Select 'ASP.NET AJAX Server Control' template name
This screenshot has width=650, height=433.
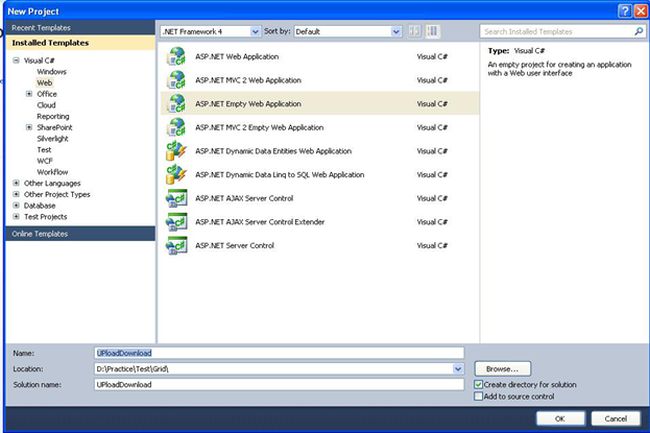tap(244, 198)
